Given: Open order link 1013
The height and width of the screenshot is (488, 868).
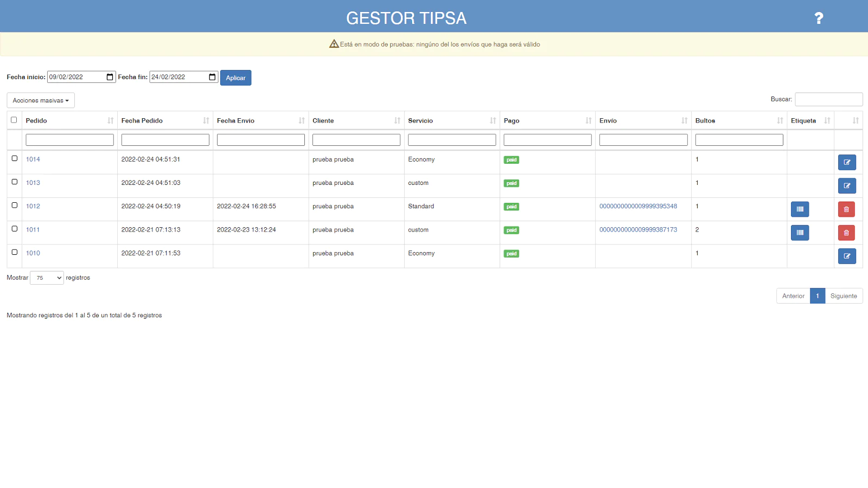Looking at the screenshot, I should click(33, 183).
